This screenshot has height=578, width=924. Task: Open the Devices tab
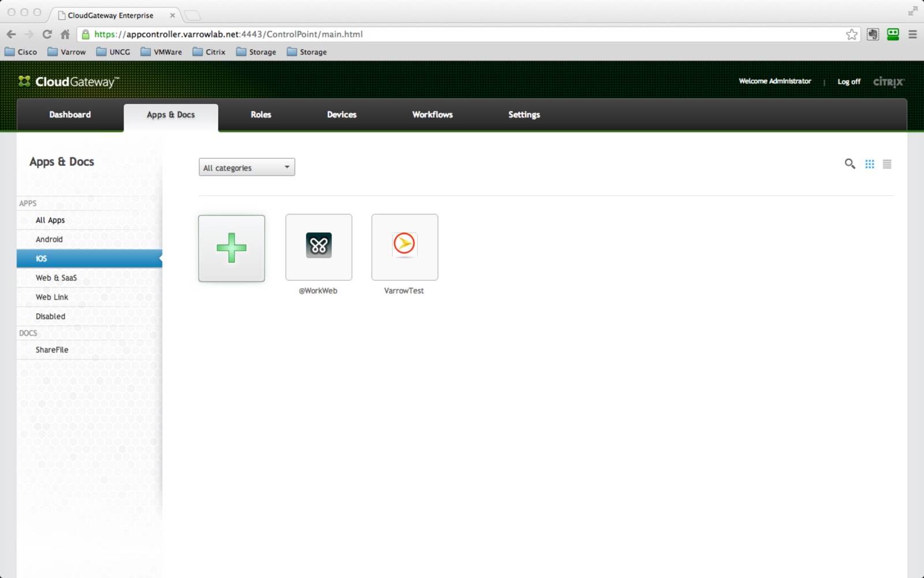point(342,114)
